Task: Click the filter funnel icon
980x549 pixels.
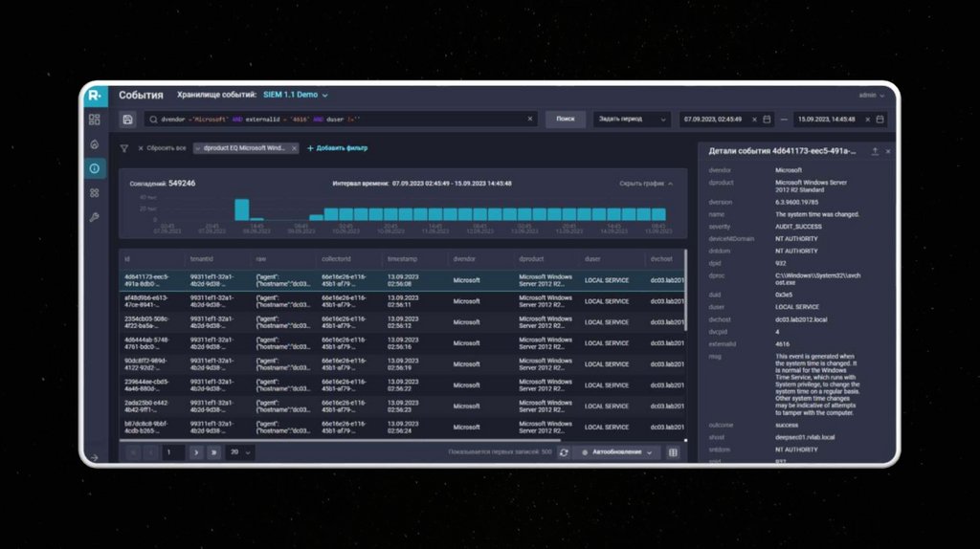Action: tap(124, 148)
